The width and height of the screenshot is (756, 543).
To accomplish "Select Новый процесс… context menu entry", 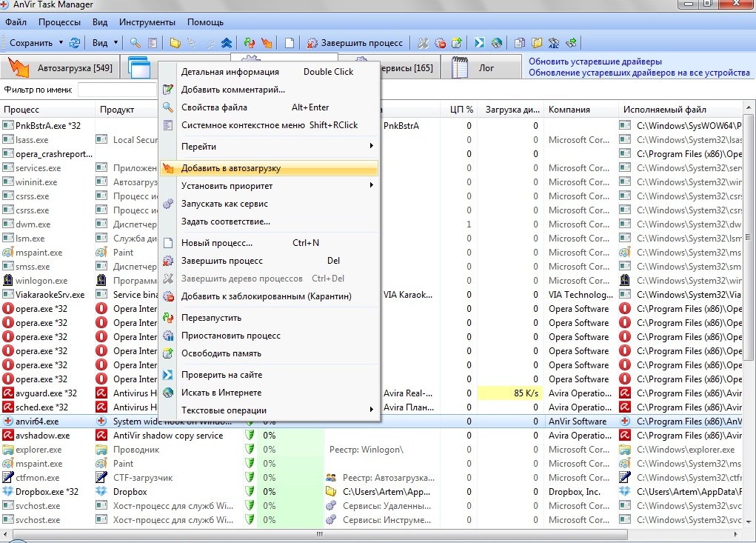I will (269, 243).
